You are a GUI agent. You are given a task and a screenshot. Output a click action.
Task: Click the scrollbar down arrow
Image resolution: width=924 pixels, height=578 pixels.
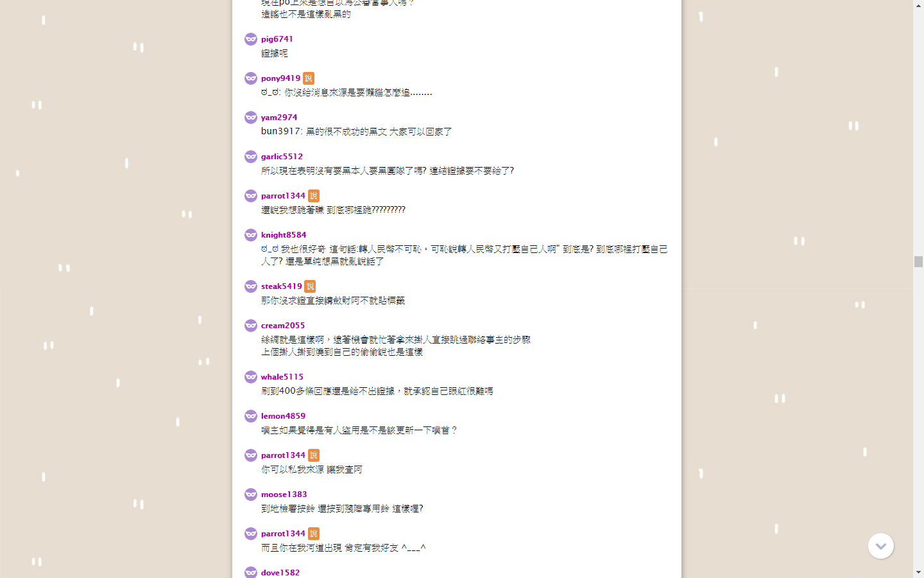(x=918, y=572)
